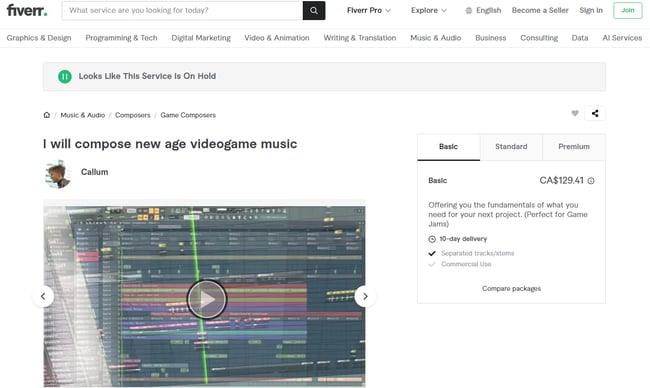Click the globe language icon
Viewport: 650px width, 388px height.
tap(468, 10)
